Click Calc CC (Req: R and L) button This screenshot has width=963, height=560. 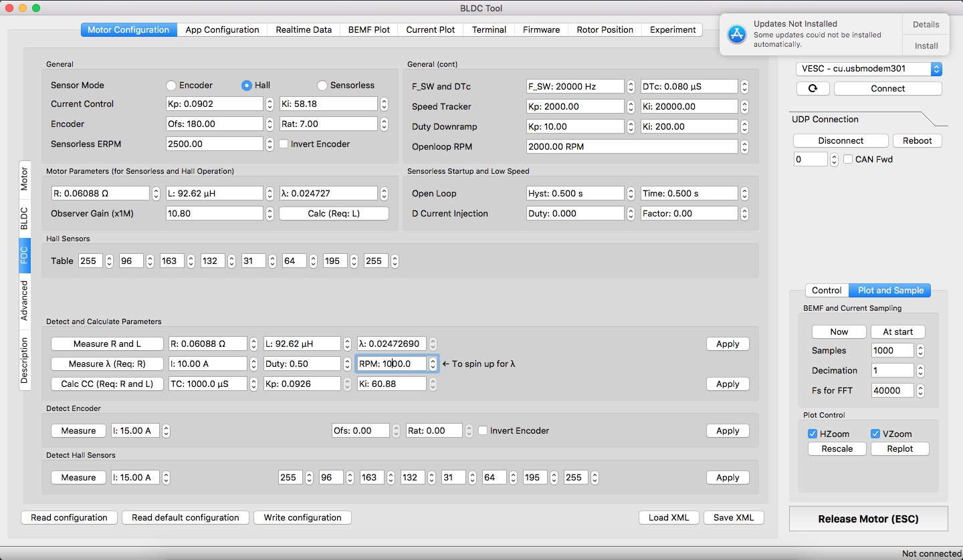pyautogui.click(x=107, y=384)
